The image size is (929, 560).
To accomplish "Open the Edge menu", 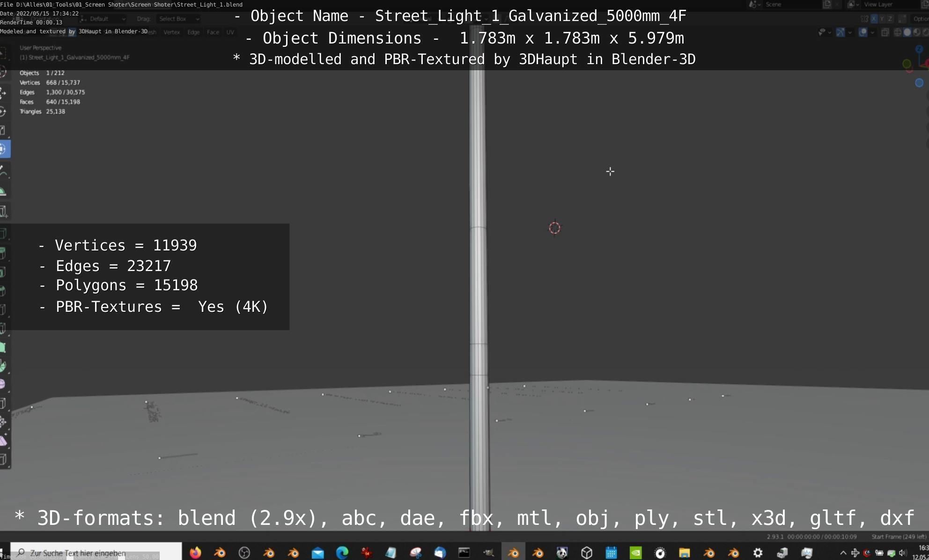I will [x=193, y=32].
